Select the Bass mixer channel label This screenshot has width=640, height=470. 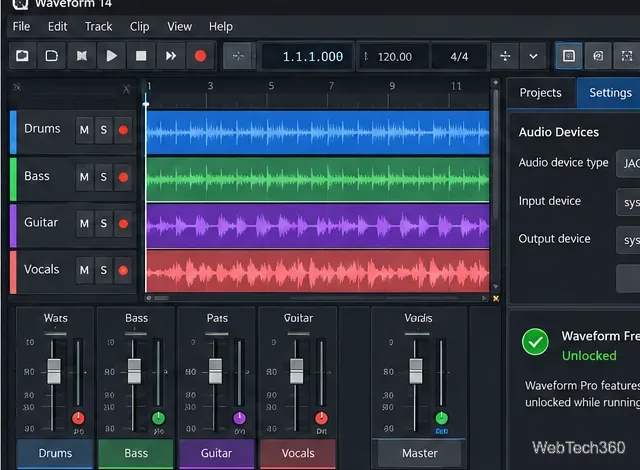coord(136,453)
